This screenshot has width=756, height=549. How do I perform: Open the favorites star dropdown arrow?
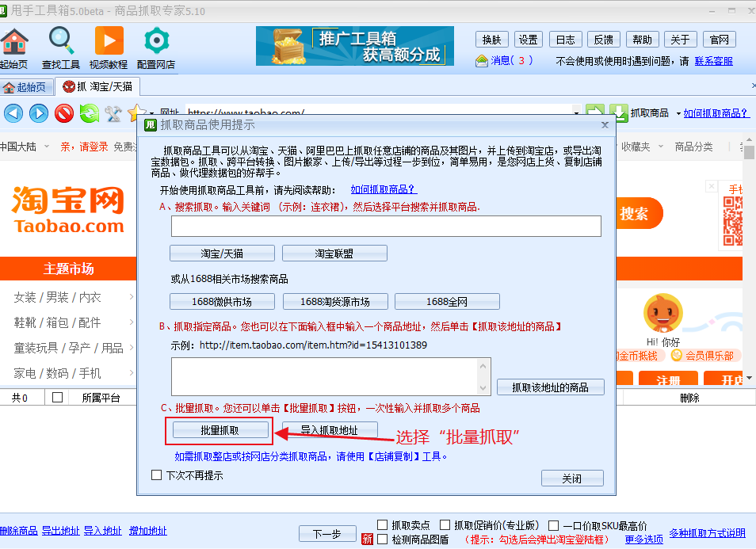point(151,114)
